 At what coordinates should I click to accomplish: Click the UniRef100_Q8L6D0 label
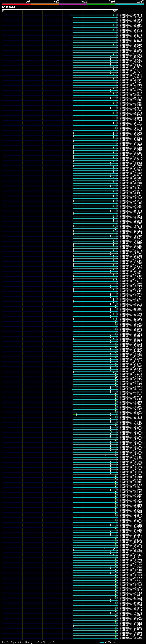[x=131, y=25]
